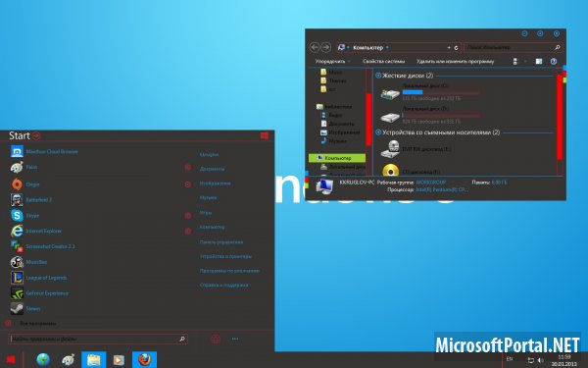Select Библиотеки in Explorer navigation tree
Screen dimensions: 588x368
(334, 107)
